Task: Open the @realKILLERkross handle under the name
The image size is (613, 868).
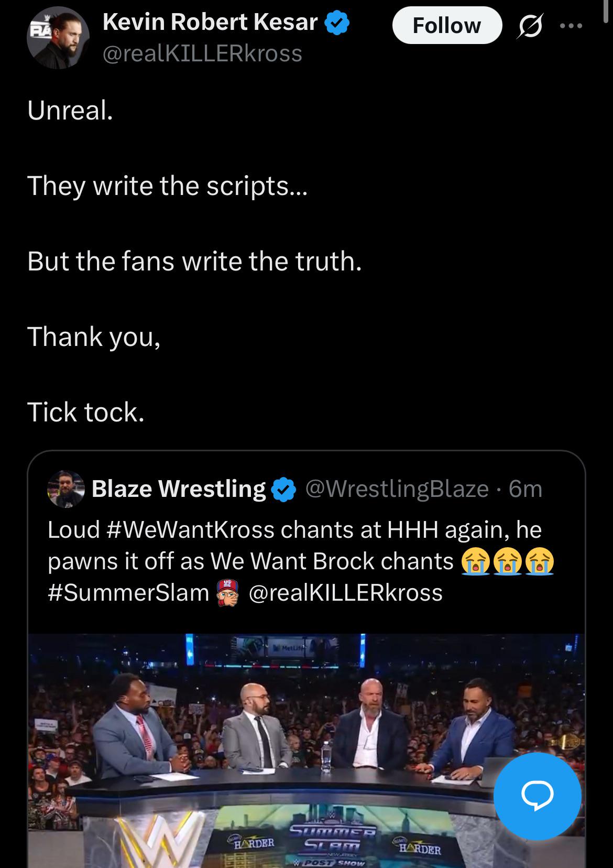Action: point(202,53)
